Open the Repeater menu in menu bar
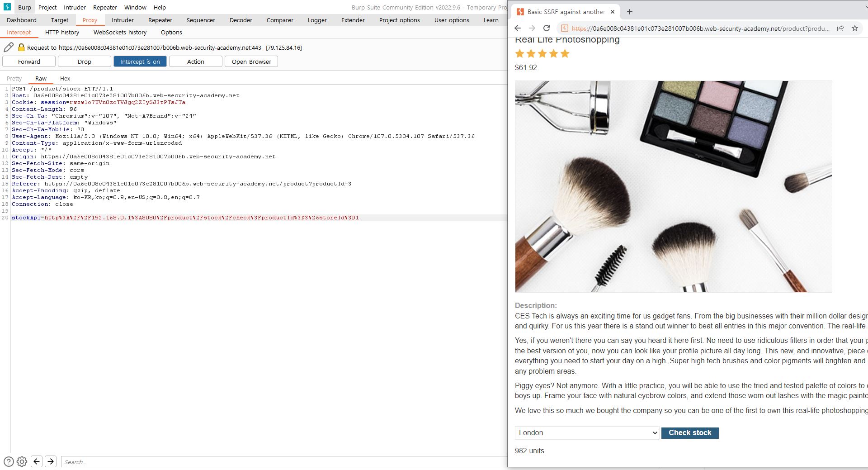868x470 pixels. (105, 7)
